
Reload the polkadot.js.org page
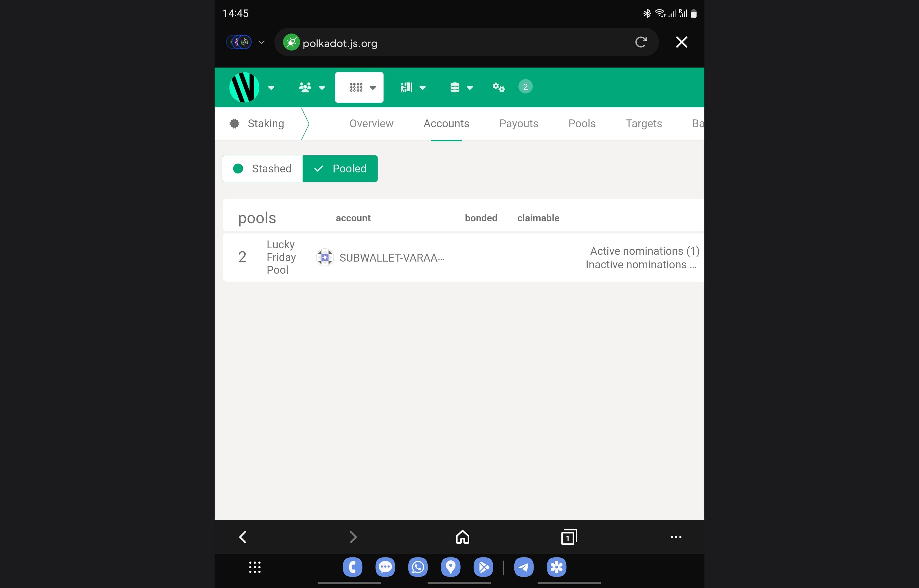point(640,42)
